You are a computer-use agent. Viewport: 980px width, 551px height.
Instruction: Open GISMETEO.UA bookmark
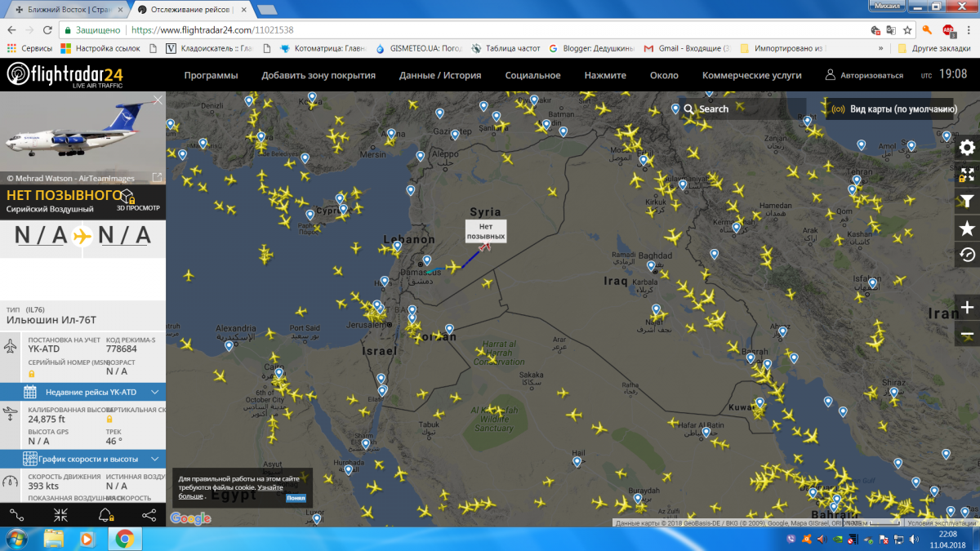point(418,48)
